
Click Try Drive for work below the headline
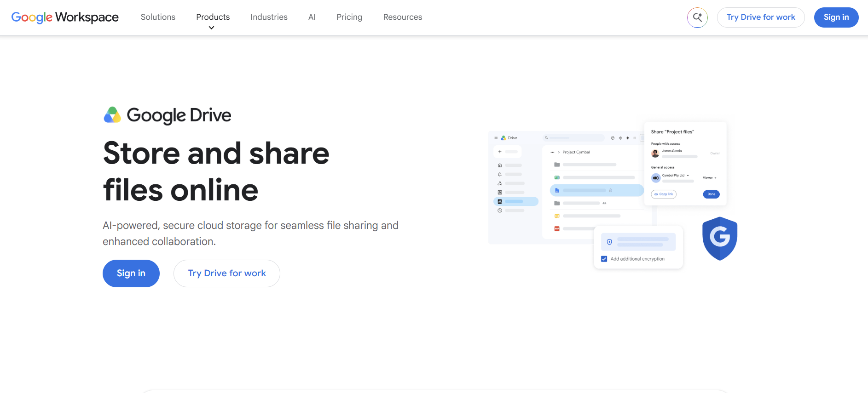(227, 273)
